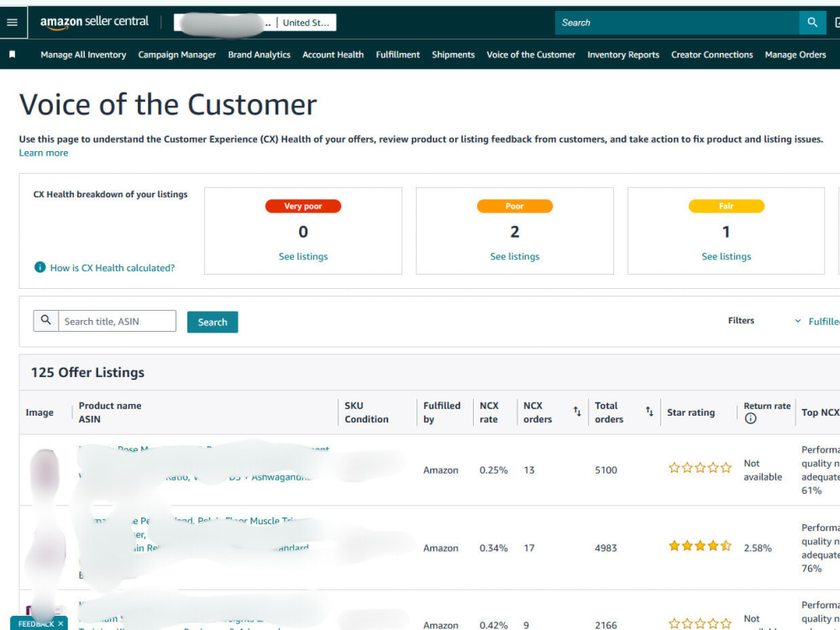
Task: Go to Shipments
Action: (454, 55)
